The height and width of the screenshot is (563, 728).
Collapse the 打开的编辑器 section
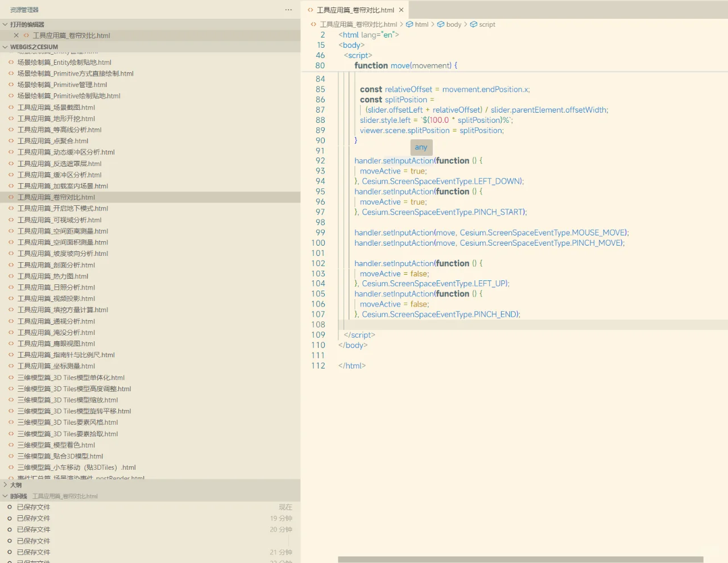point(5,24)
